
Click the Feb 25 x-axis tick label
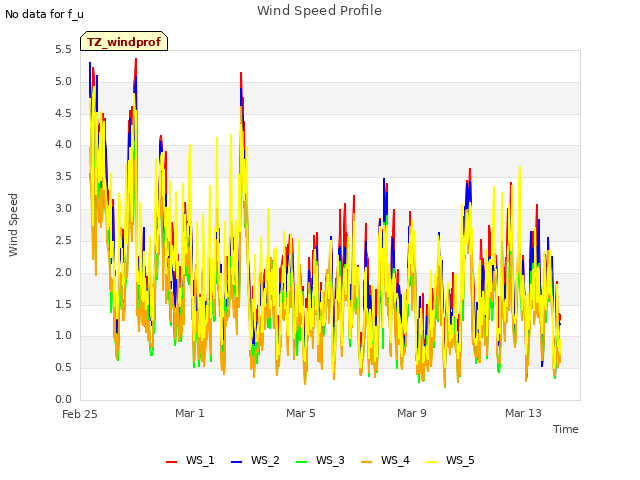(80, 414)
